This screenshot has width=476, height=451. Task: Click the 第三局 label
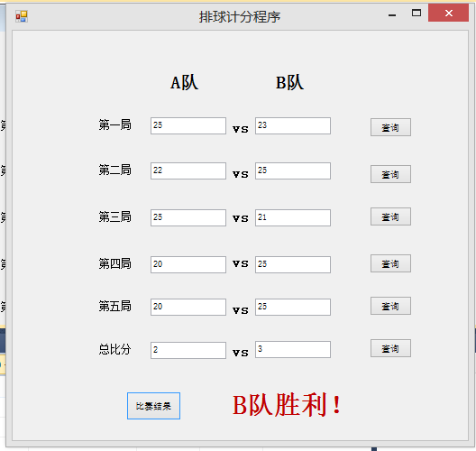click(x=115, y=216)
